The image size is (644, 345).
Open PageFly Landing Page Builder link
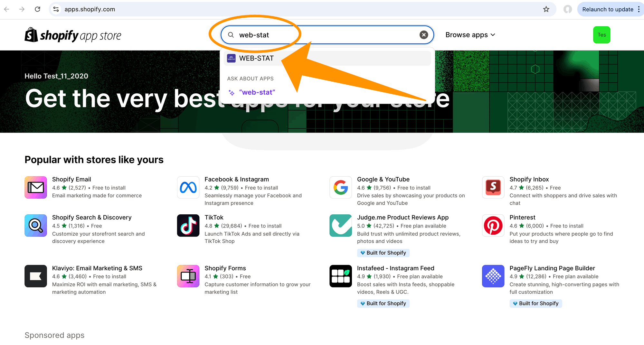click(x=552, y=268)
